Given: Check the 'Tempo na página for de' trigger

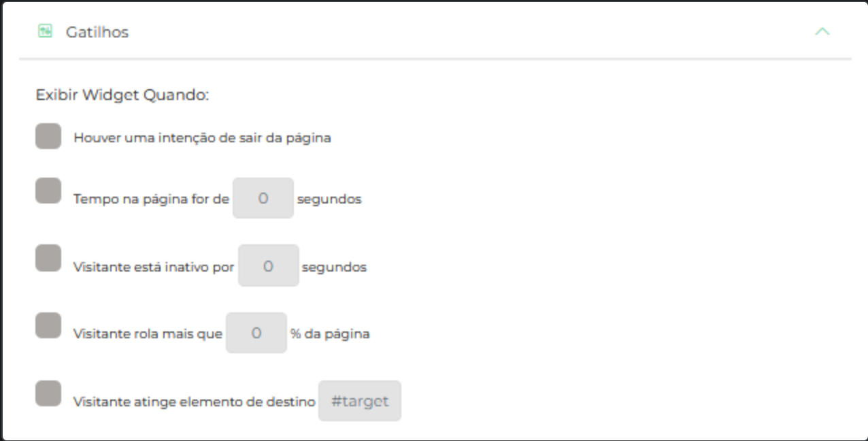Looking at the screenshot, I should tap(48, 191).
